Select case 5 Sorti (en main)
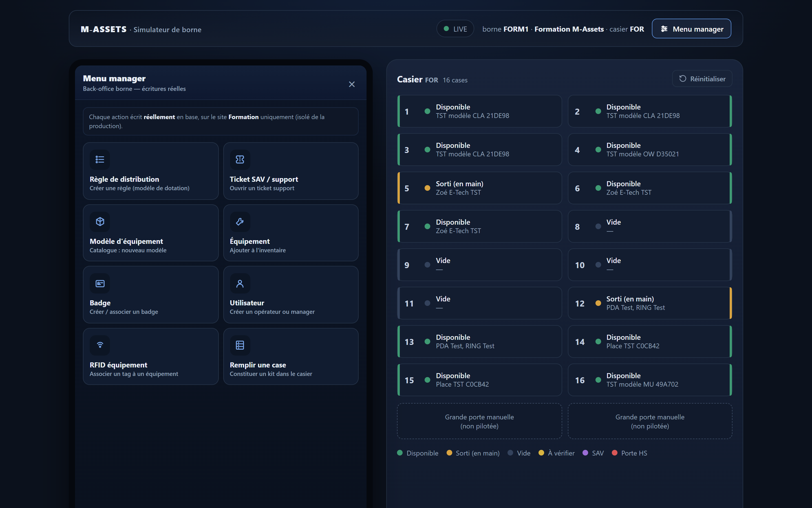Image resolution: width=812 pixels, height=508 pixels. click(x=480, y=188)
